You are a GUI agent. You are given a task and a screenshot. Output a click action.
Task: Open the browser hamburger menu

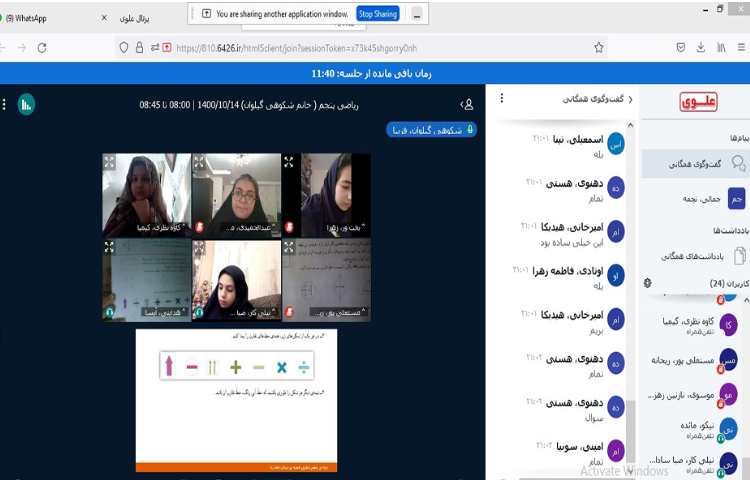(741, 47)
